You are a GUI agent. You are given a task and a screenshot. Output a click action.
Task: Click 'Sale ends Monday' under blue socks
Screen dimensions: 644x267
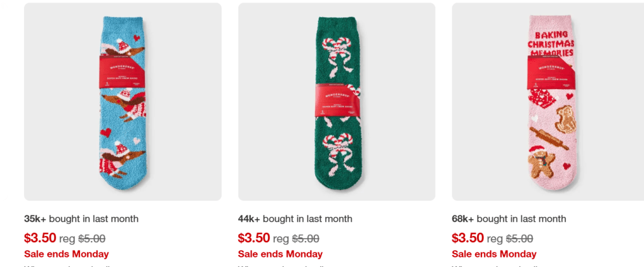click(66, 254)
